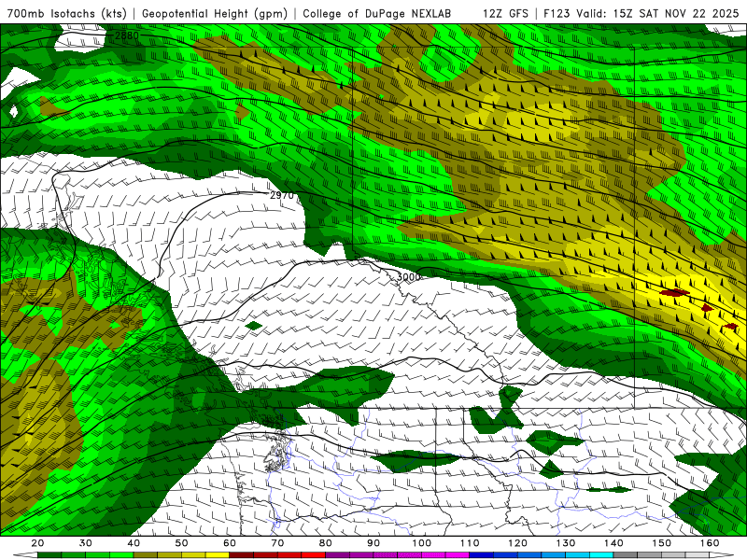Screen dimensions: 747x560
Task: Click the '12Z GFS' model run text
Action: pyautogui.click(x=505, y=13)
